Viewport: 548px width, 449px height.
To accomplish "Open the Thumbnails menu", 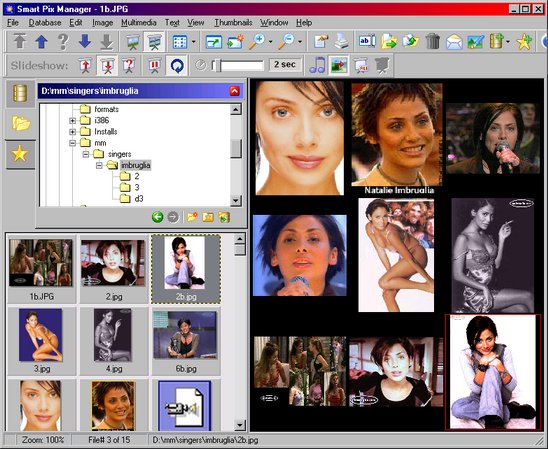I will click(x=233, y=23).
